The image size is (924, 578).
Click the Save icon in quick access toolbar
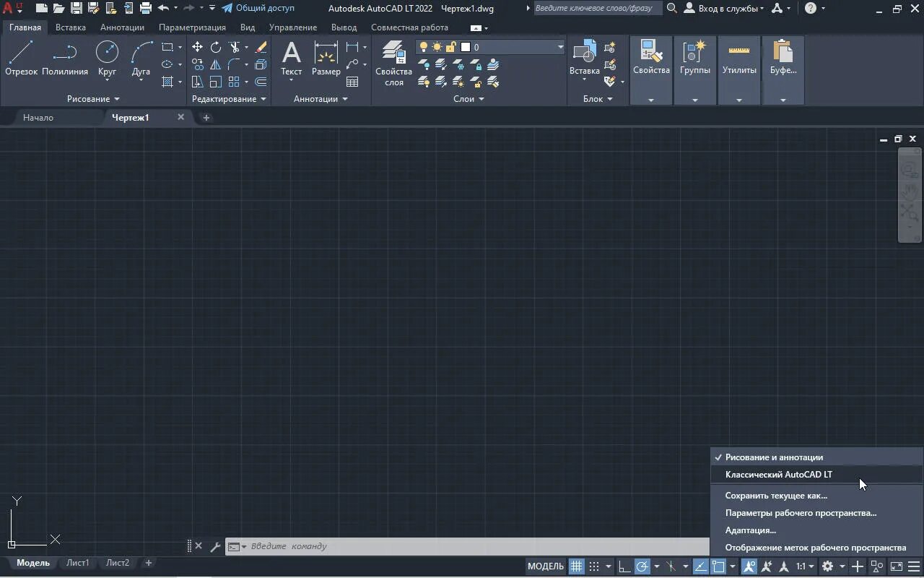(76, 8)
